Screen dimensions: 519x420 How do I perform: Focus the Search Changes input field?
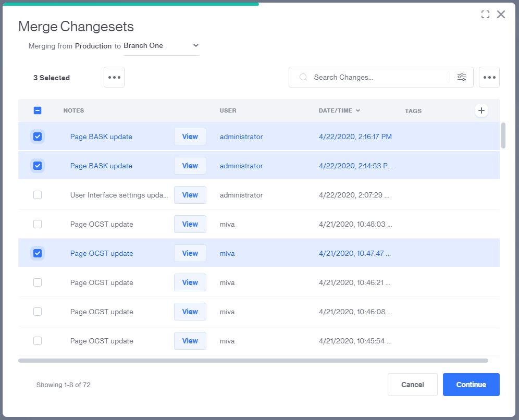pyautogui.click(x=380, y=77)
